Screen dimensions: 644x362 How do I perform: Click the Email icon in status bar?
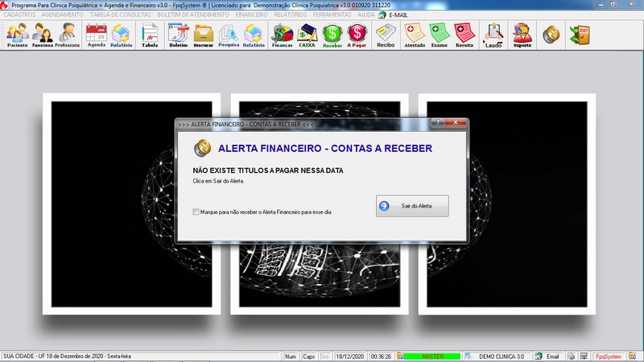[x=539, y=356]
